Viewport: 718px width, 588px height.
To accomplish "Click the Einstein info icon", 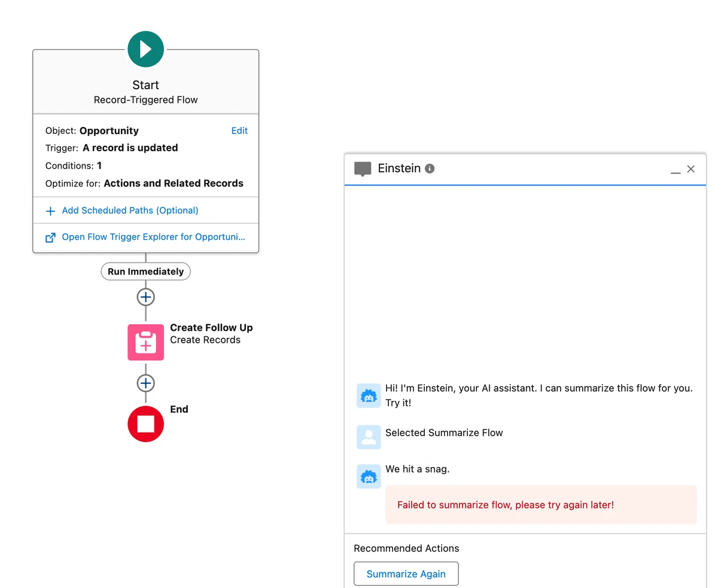I will tap(430, 169).
